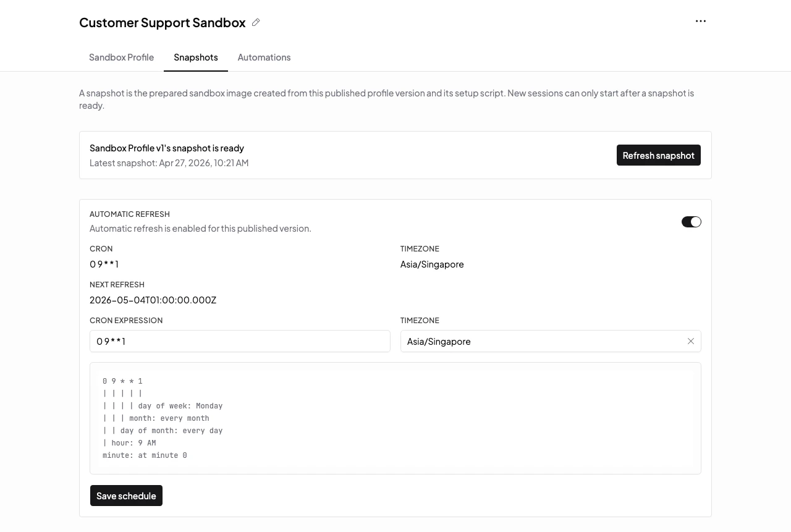Go to the Automations tab
This screenshot has width=791, height=532.
click(x=264, y=57)
